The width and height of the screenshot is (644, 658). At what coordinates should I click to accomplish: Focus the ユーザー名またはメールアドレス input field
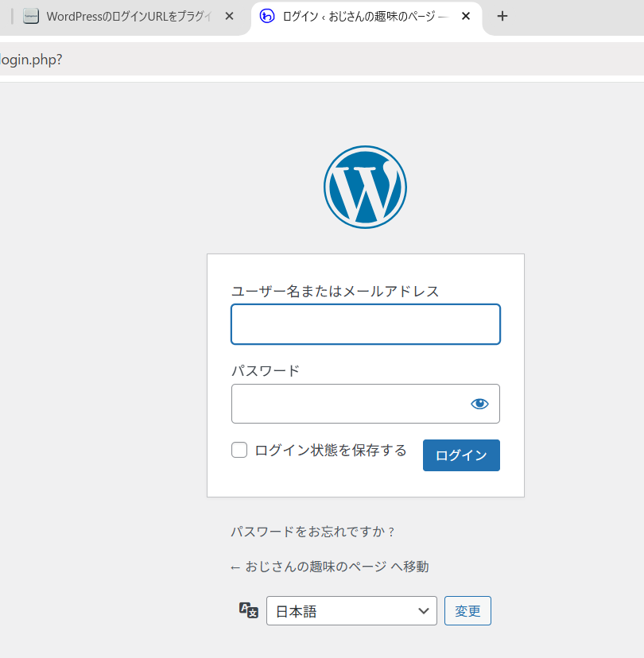click(x=366, y=324)
